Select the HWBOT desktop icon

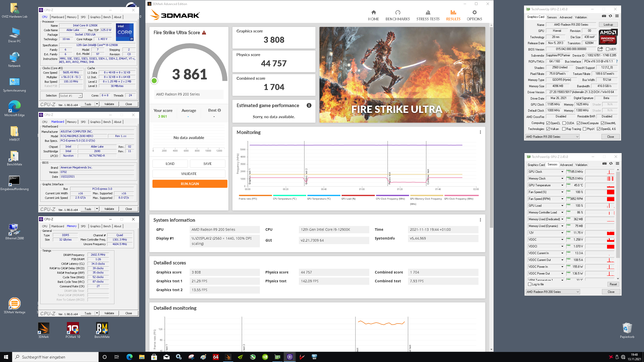point(14,133)
